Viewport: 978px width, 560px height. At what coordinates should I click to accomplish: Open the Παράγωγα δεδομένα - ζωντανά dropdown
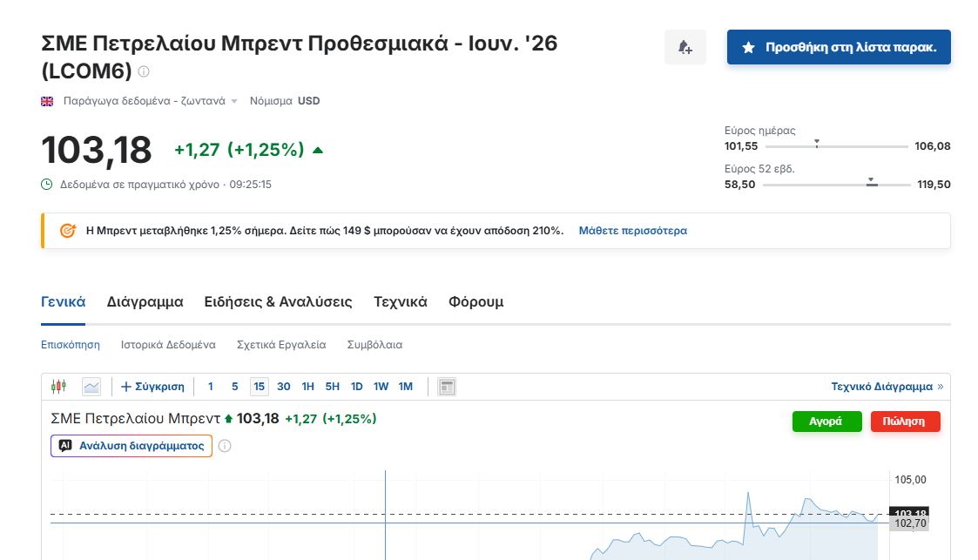(149, 101)
